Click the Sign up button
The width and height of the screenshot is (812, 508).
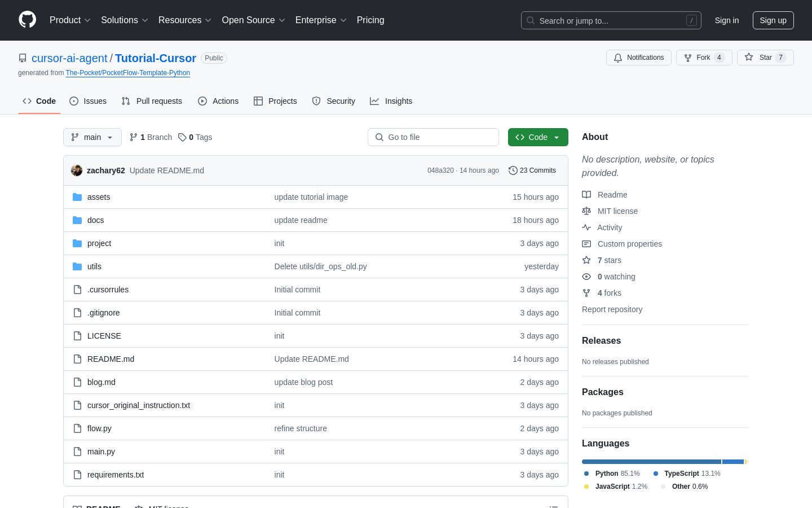tap(773, 20)
